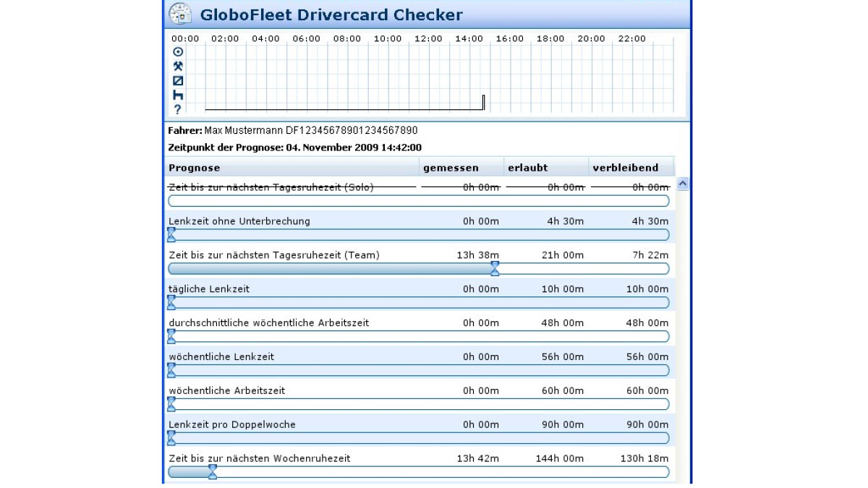The image size is (868, 488).
Task: Select the driving time steering wheel icon
Action: (x=178, y=52)
